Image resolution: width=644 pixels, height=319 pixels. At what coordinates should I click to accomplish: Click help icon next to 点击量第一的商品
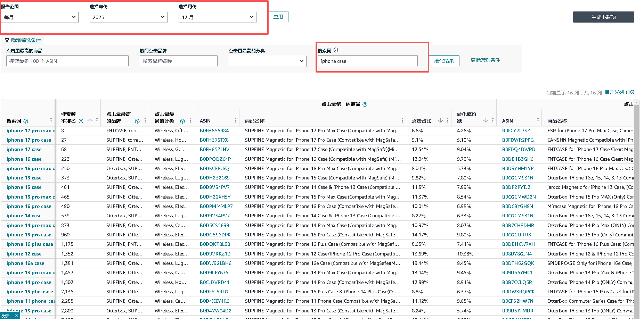click(365, 104)
